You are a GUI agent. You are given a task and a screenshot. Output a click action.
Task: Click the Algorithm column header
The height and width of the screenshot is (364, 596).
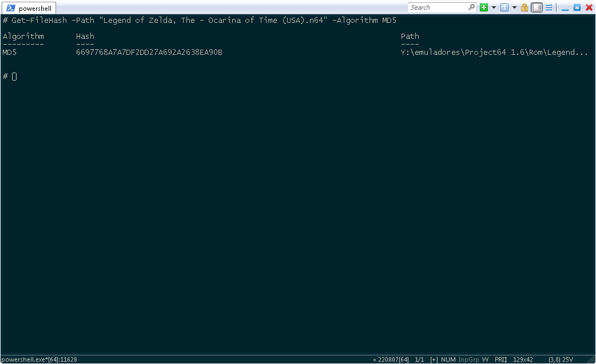[x=23, y=37]
